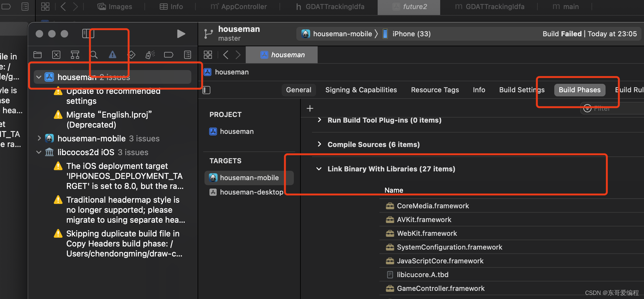Open the Symbol navigator hierarchy icon

75,55
